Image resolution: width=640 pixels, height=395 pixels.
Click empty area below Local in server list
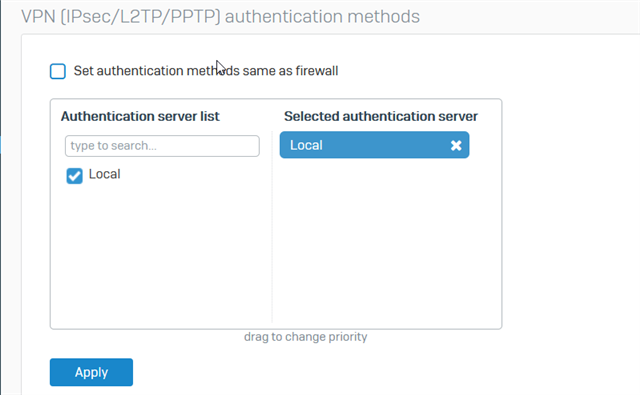click(x=161, y=255)
